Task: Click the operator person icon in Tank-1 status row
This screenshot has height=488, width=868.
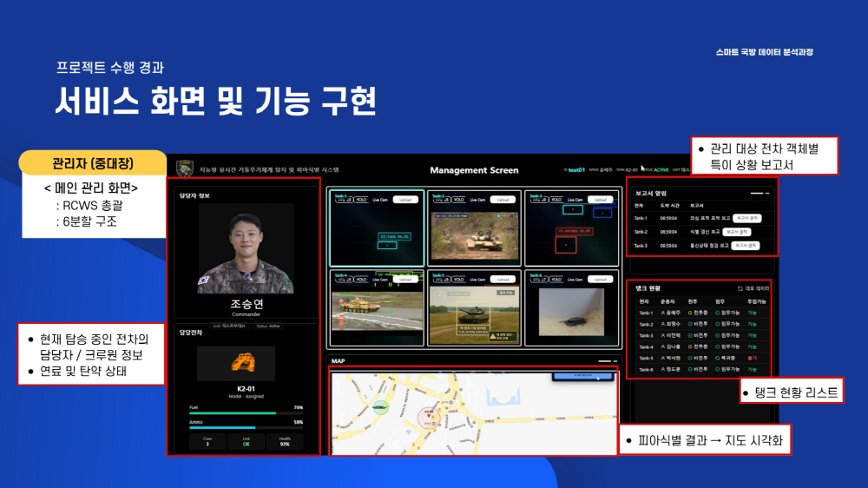Action: click(x=662, y=313)
